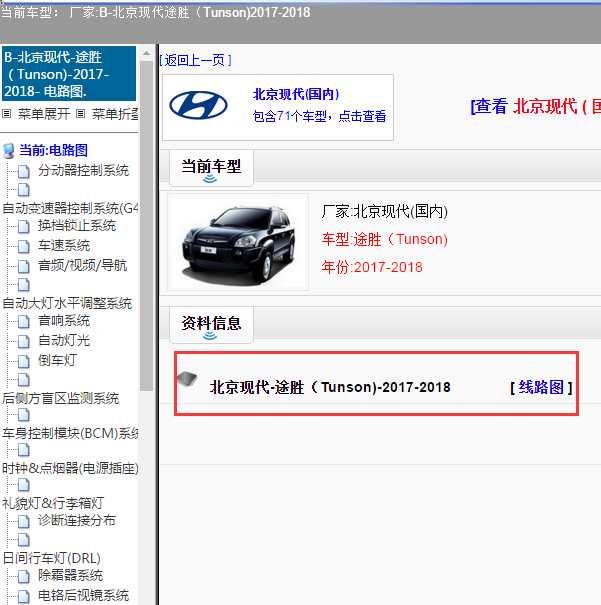Viewport: 601px width, 605px height.
Task: Select 自动灯光 tree entry
Action: point(64,341)
